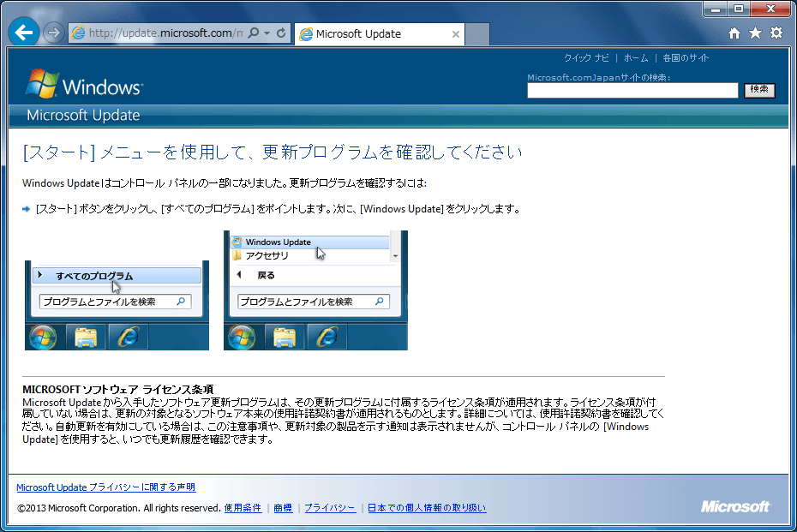The height and width of the screenshot is (532, 797).
Task: Open the Home page icon
Action: [x=734, y=33]
